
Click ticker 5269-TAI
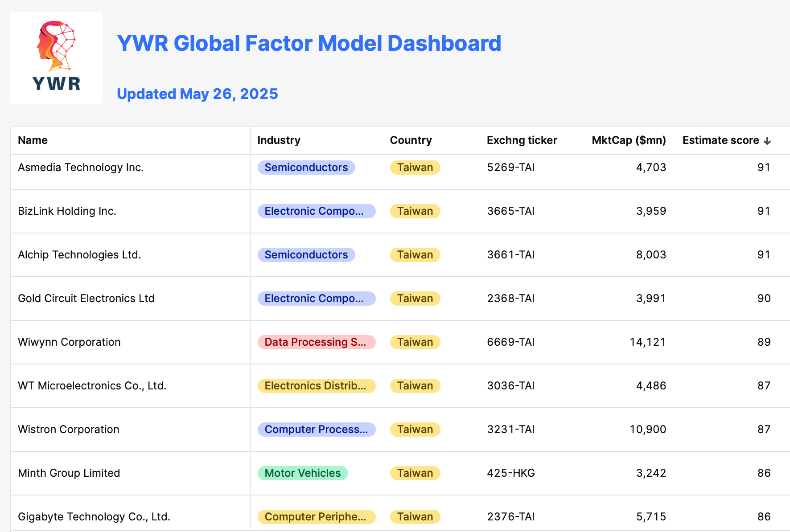click(511, 168)
